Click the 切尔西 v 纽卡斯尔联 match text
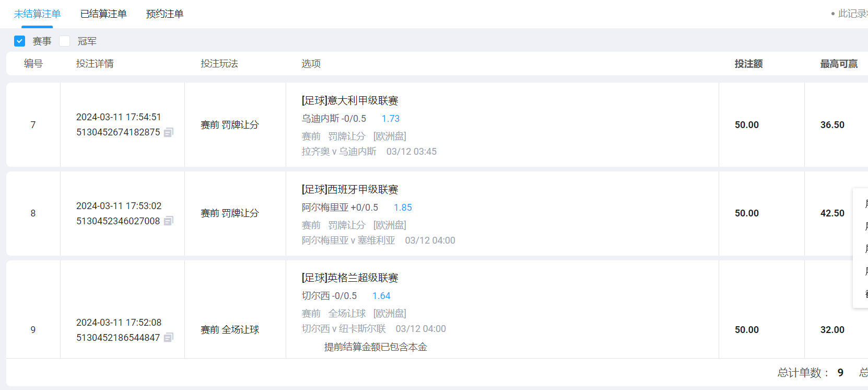Screen dimensions: 868x390 coord(344,329)
